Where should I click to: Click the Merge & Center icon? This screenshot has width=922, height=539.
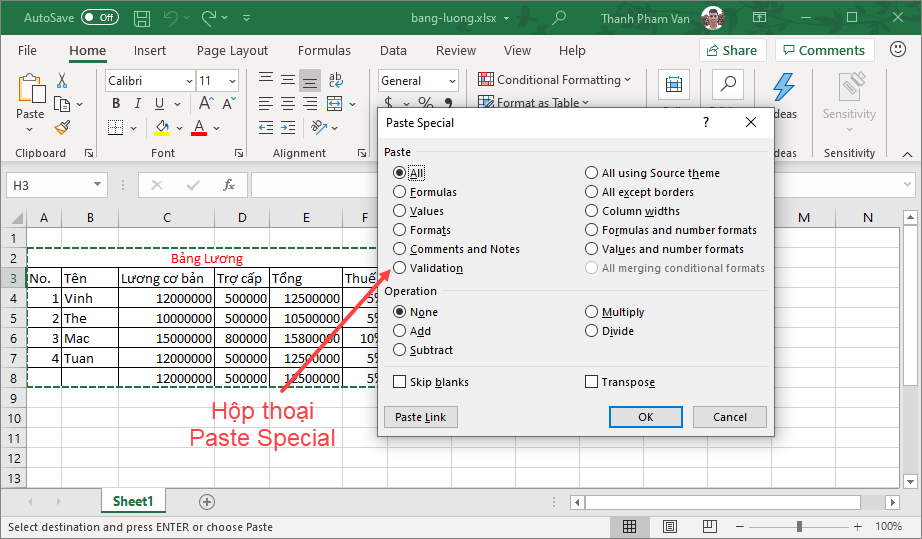(335, 104)
